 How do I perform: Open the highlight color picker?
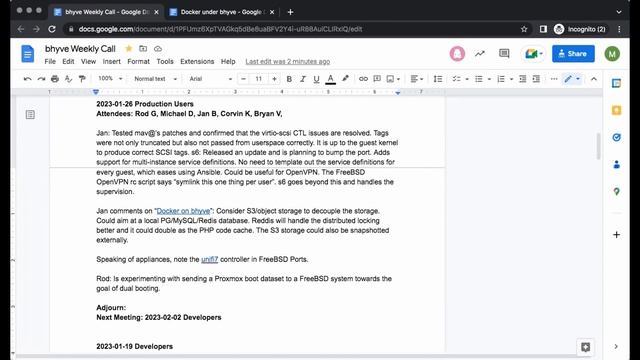coord(345,78)
